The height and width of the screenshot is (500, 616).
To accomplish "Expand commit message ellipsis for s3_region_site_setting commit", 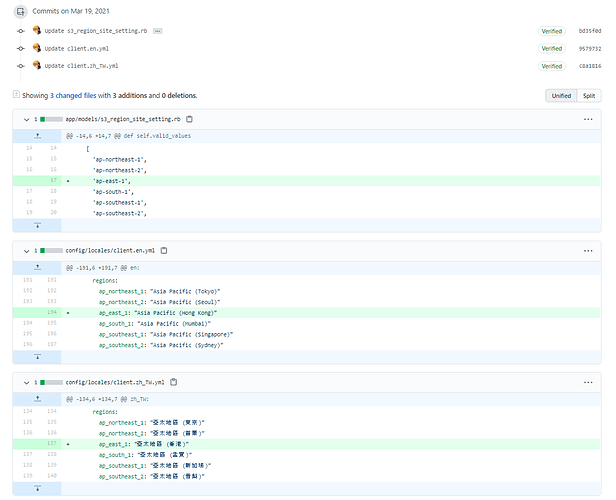I will tap(158, 31).
